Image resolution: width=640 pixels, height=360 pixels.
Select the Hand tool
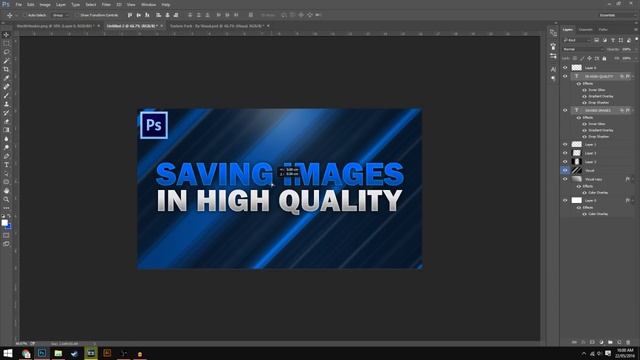pos(6,191)
